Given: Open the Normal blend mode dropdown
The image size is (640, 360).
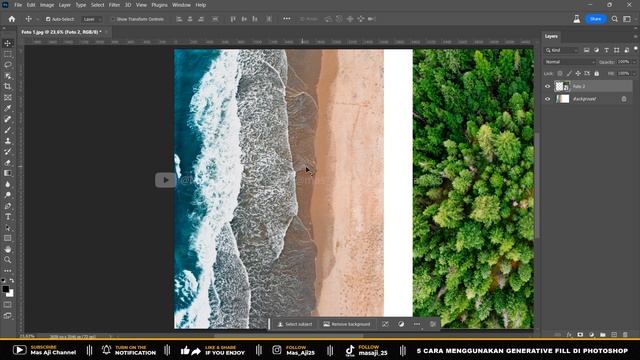Looking at the screenshot, I should [x=570, y=62].
